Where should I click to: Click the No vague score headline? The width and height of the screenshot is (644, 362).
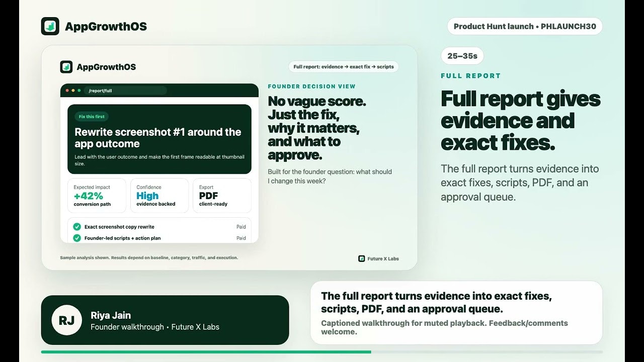pyautogui.click(x=317, y=128)
